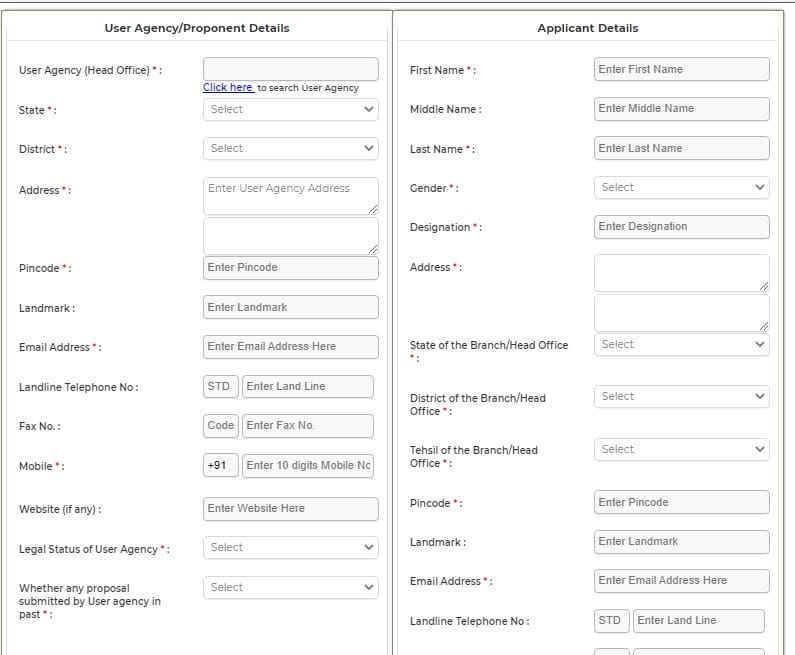The width and height of the screenshot is (795, 655).
Task: Click the Enter Designation field
Action: 681,226
